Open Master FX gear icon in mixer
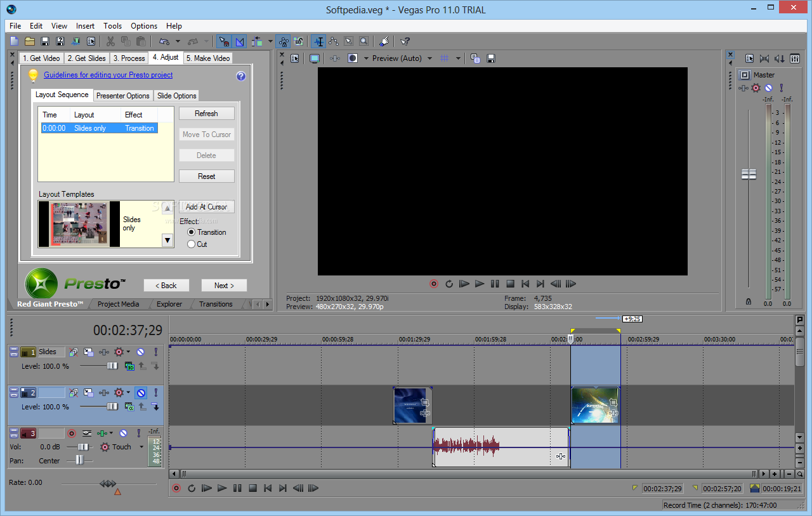The height and width of the screenshot is (516, 812). pyautogui.click(x=756, y=88)
